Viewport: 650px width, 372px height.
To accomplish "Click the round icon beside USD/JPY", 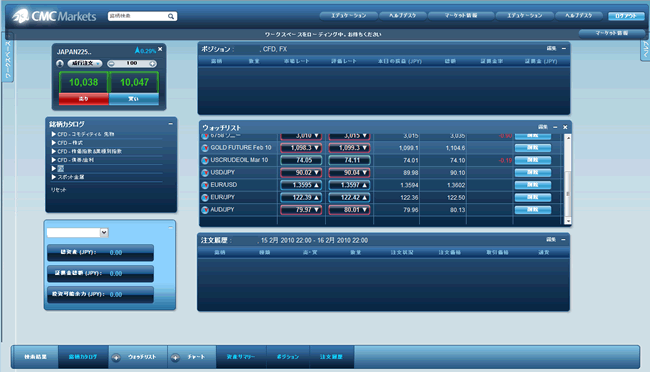I will coord(205,173).
